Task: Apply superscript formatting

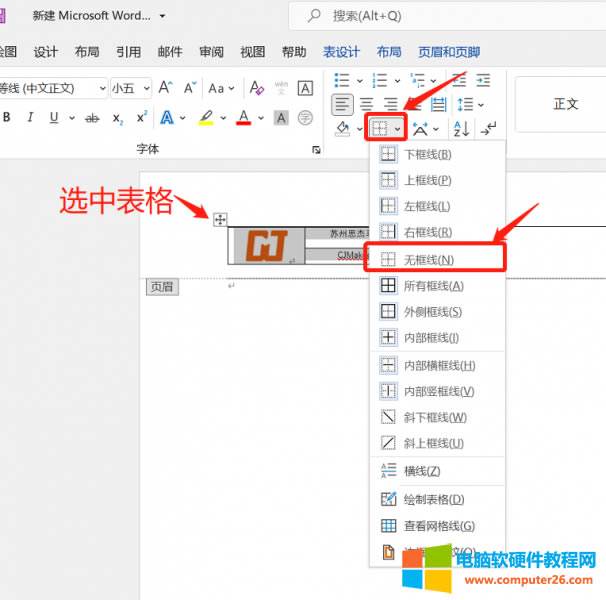Action: coord(141,118)
